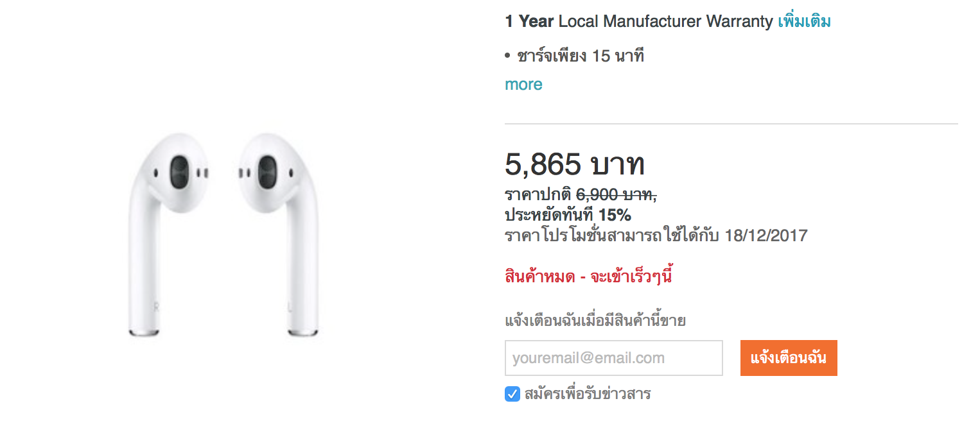Untick the สมัครเพื่อรับข่าวสาร checkbox

click(512, 394)
